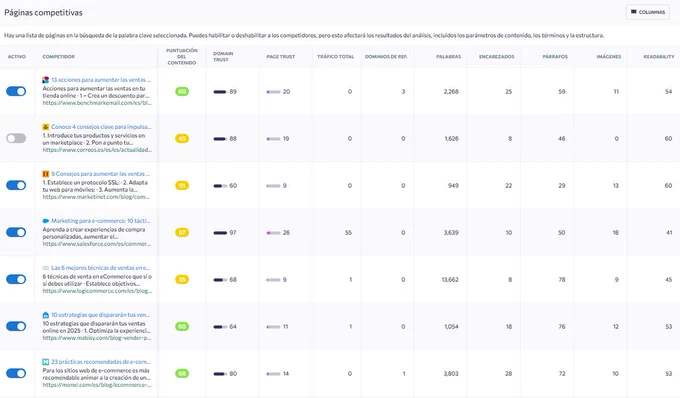
Task: Click the correos.es URL
Action: (97, 150)
